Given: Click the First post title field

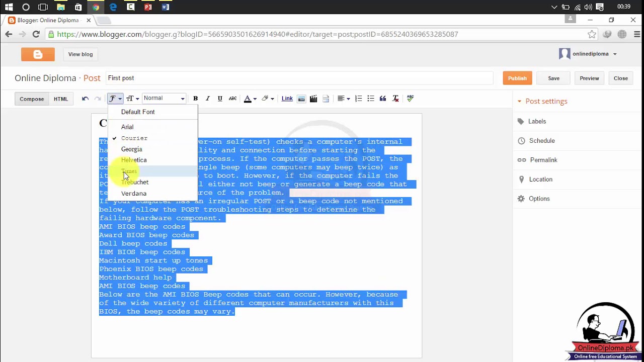Looking at the screenshot, I should point(299,78).
